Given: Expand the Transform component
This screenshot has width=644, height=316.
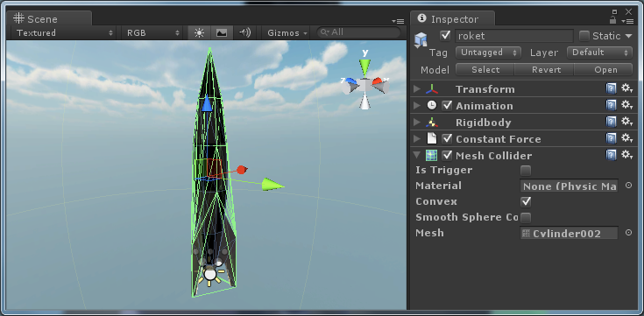Looking at the screenshot, I should (x=417, y=89).
